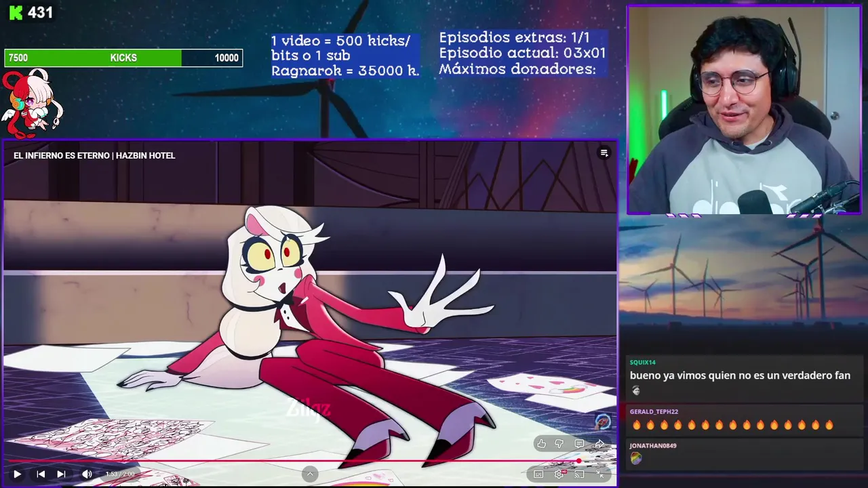Screen dimensions: 868x488
Task: Click the 'Episodios extras: 1/1' text
Action: click(x=515, y=38)
